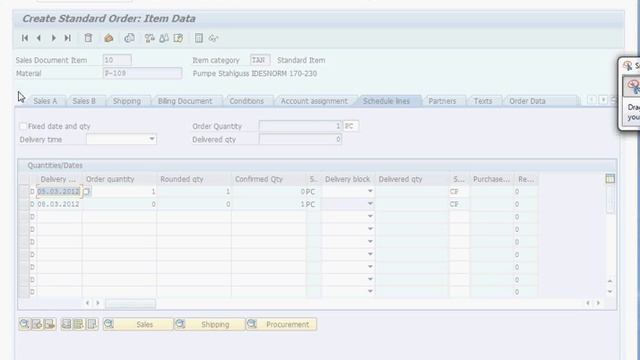Select row marker for 08.03.2012 schedule line
640x360 pixels.
tap(24, 204)
